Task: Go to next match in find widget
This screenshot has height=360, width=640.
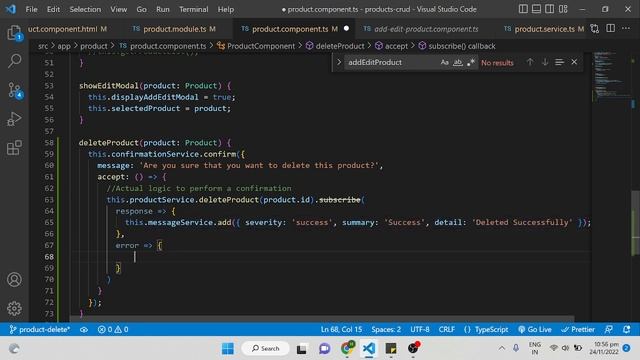Action: click(545, 62)
